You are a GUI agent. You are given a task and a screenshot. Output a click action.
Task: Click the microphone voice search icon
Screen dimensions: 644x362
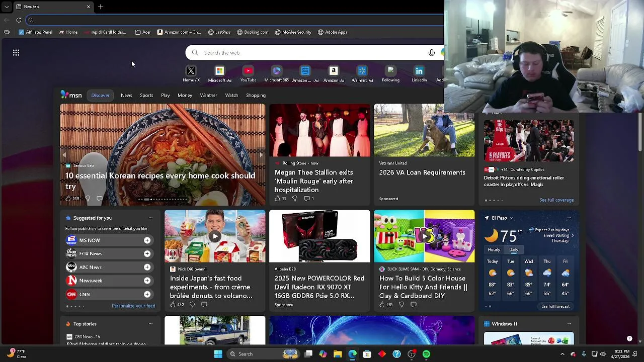tap(431, 52)
